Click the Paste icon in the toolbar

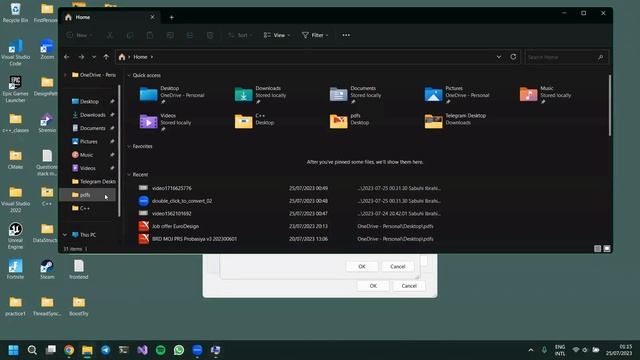[150, 36]
